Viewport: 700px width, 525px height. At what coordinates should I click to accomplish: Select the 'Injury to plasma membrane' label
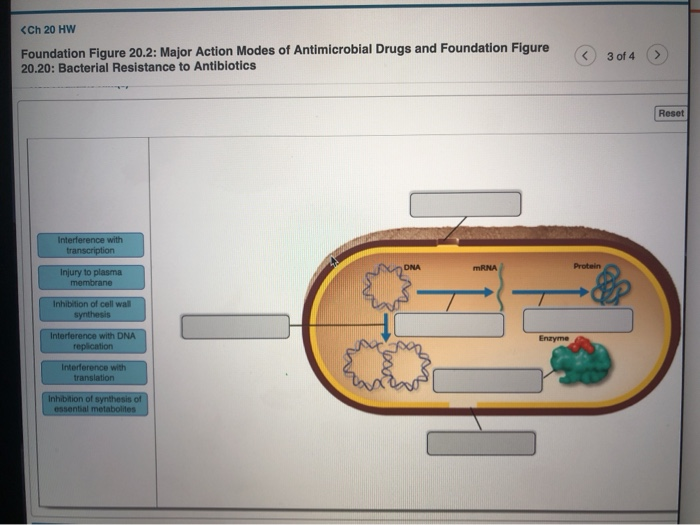tap(92, 277)
